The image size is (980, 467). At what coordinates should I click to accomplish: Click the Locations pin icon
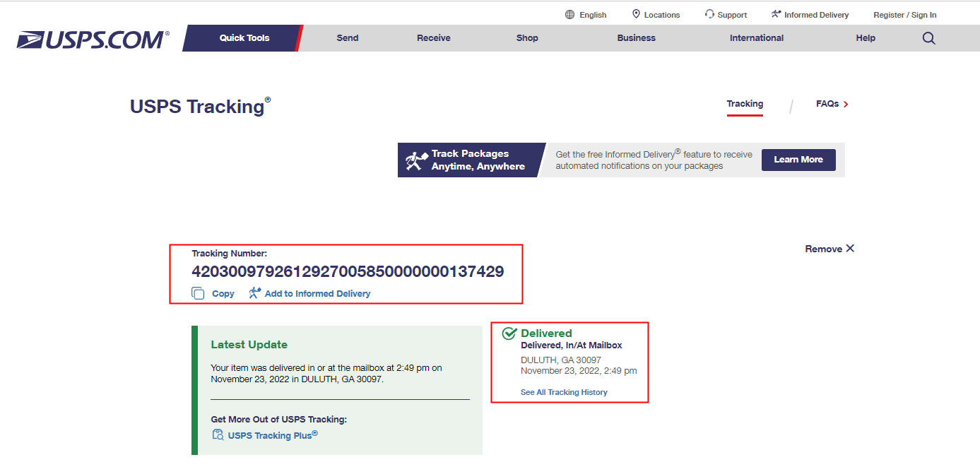point(636,15)
